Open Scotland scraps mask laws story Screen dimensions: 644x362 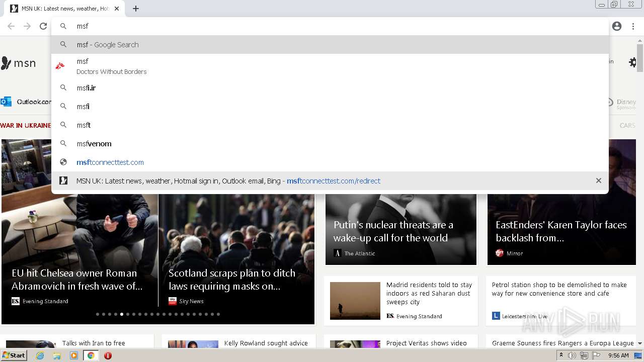232,280
